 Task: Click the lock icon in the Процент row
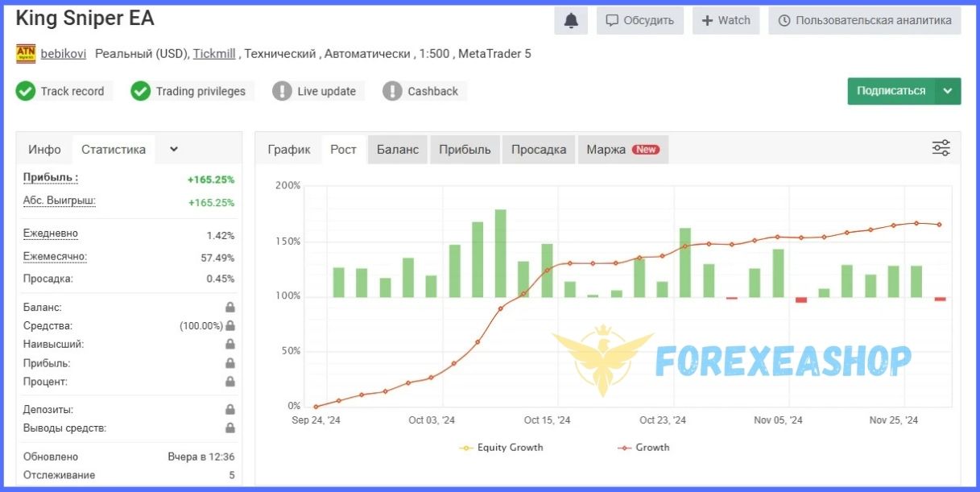click(230, 382)
